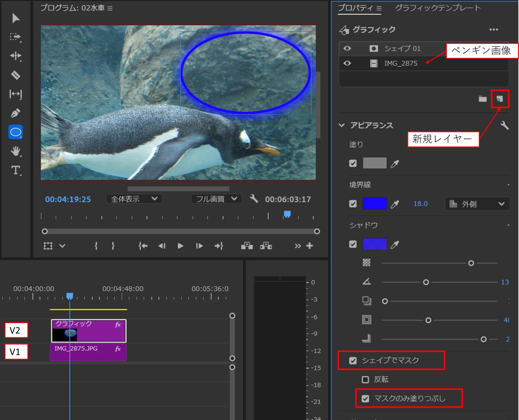Create a new group folder
This screenshot has width=519, height=420.
pyautogui.click(x=483, y=99)
